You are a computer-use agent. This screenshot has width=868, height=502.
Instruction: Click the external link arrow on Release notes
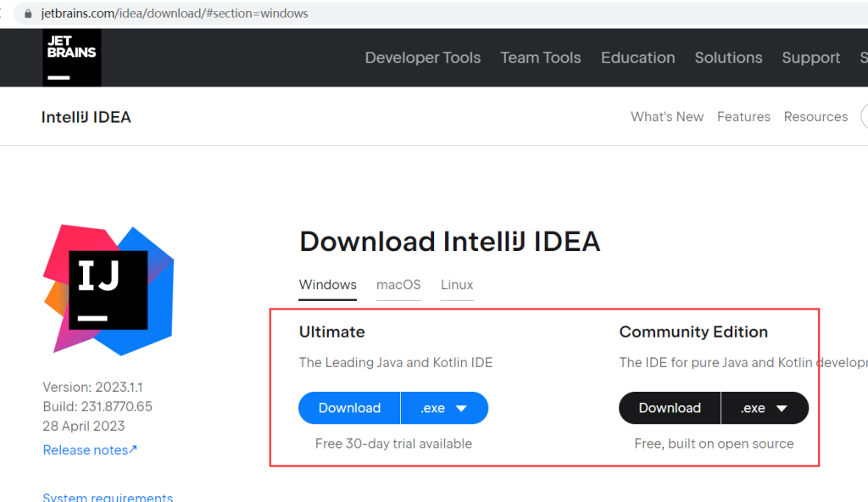pos(133,449)
